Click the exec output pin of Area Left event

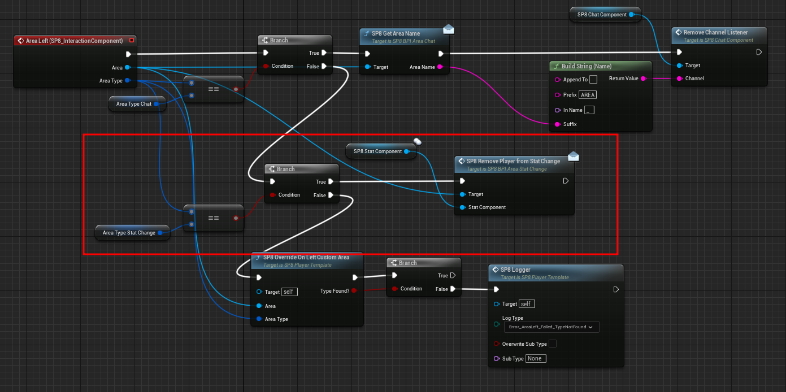pos(128,54)
